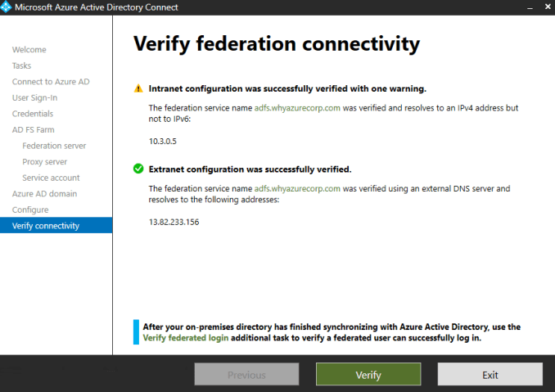Viewport: 555px width, 392px height.
Task: Click the Verify federation connectivity heading
Action: tap(277, 44)
